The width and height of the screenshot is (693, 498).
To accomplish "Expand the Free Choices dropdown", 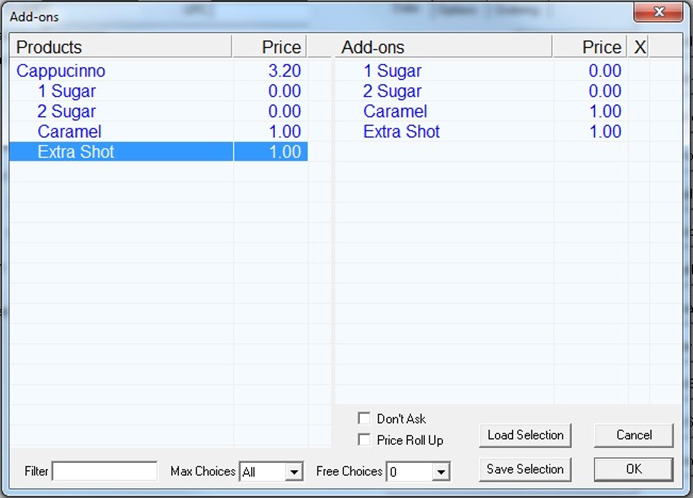I will (442, 472).
